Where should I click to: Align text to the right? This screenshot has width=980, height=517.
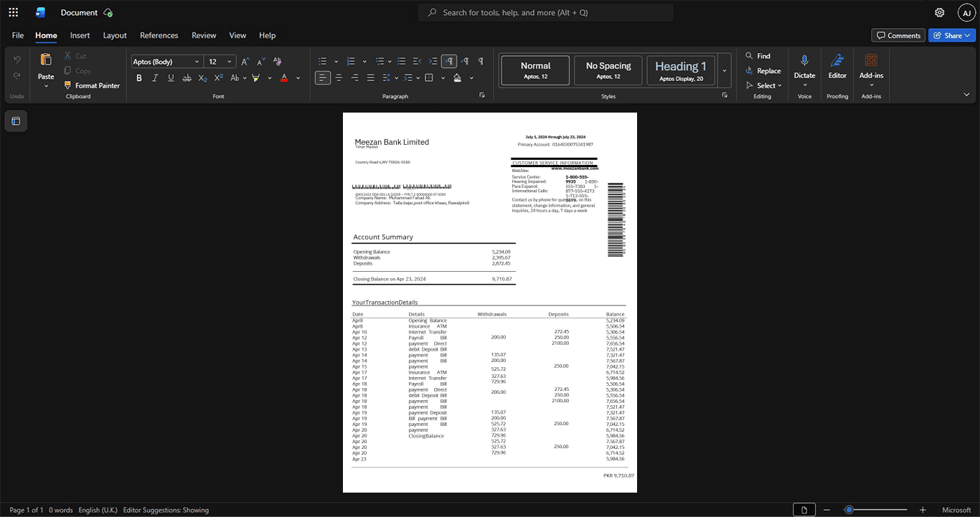pyautogui.click(x=354, y=78)
